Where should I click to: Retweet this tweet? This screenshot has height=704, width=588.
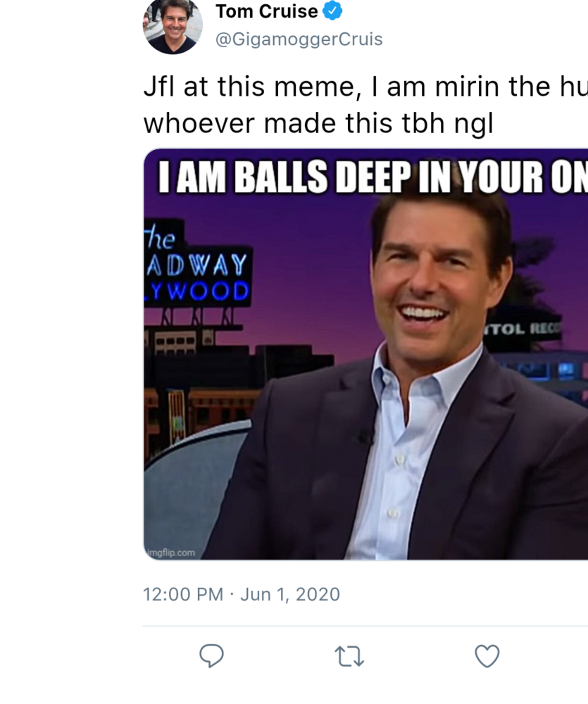349,656
